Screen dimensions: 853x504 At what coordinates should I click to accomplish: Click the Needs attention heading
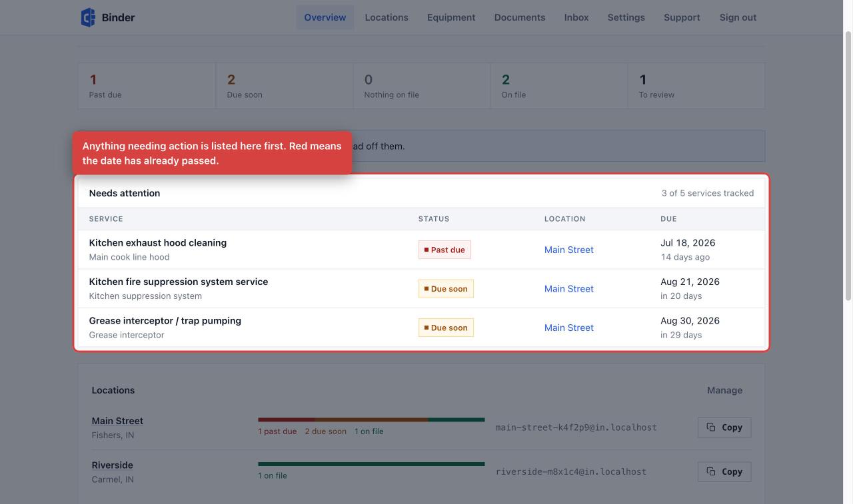(125, 193)
